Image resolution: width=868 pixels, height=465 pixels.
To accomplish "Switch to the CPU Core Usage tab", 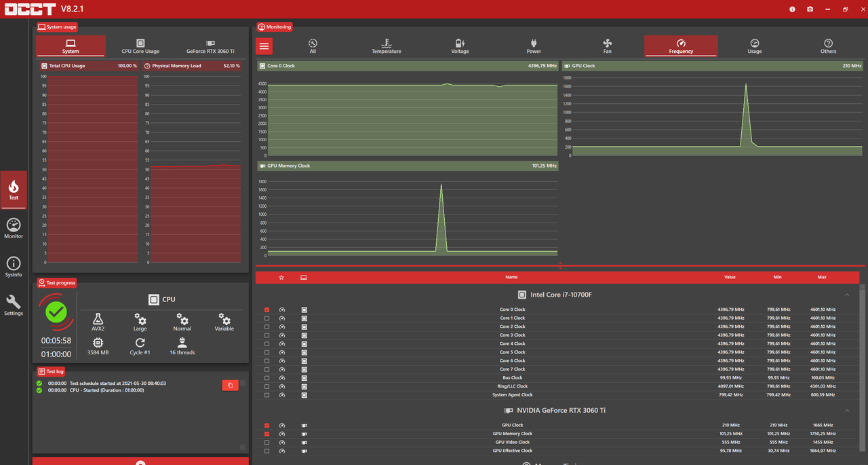I will (140, 46).
